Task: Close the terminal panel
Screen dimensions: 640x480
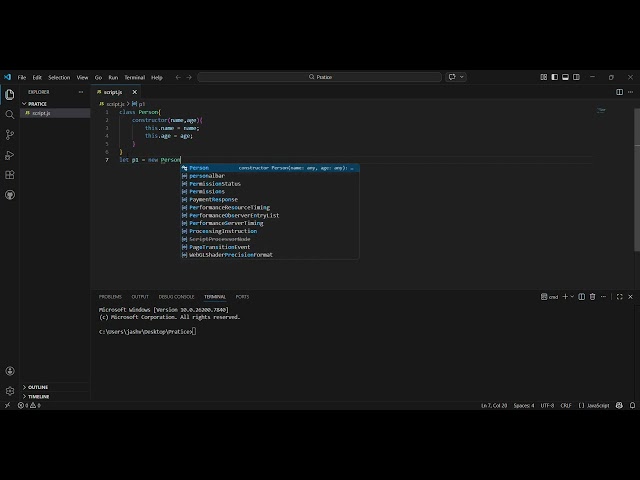Action: pos(631,297)
